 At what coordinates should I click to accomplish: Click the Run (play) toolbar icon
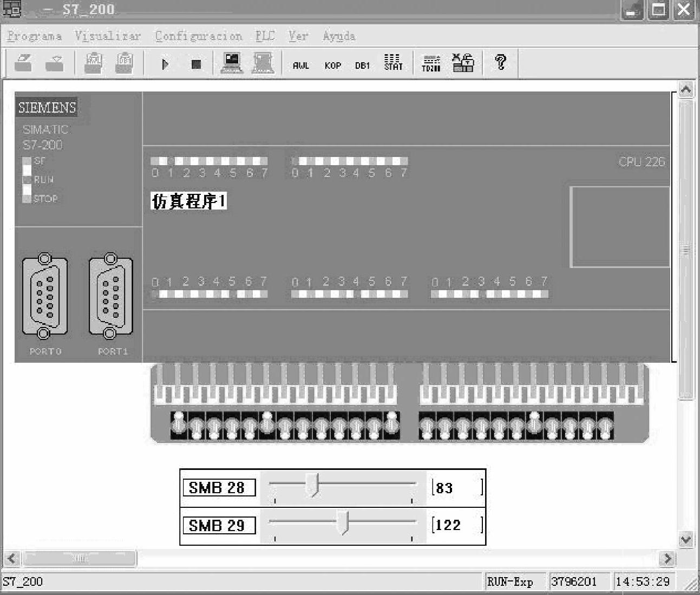pos(165,64)
